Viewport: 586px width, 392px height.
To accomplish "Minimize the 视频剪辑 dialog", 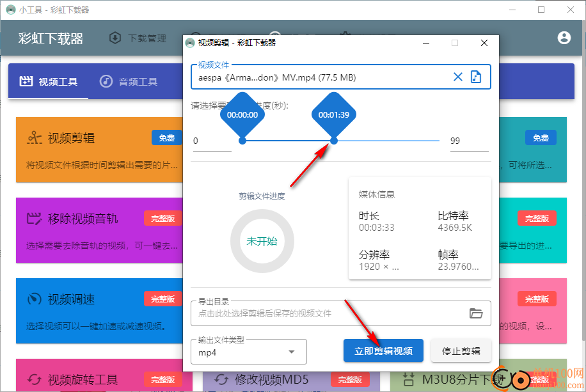I will 425,43.
